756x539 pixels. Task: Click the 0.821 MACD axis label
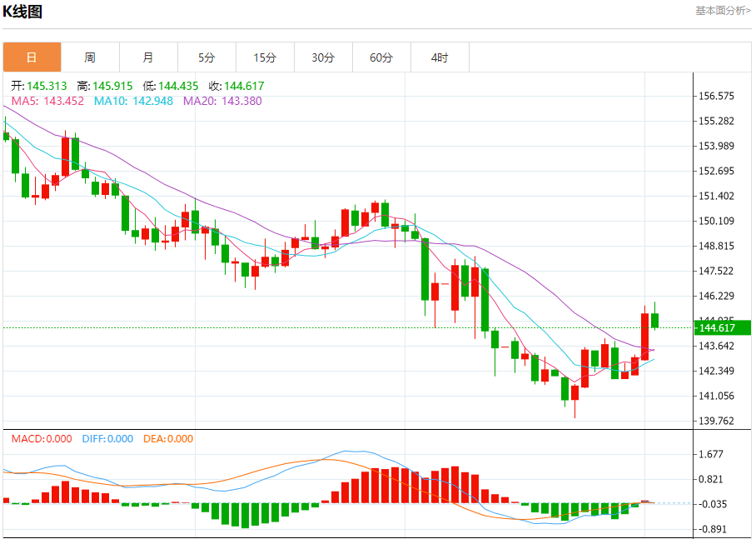click(711, 479)
